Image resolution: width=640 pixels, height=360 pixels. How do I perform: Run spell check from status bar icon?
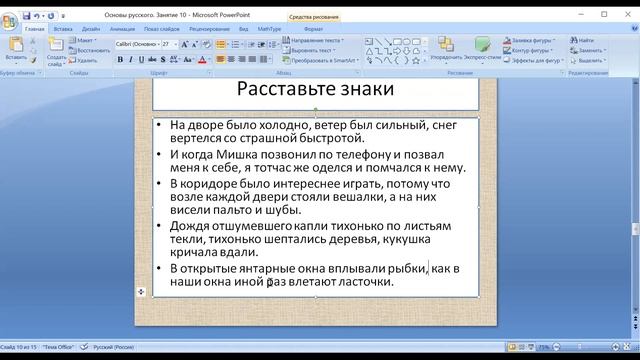pyautogui.click(x=84, y=347)
